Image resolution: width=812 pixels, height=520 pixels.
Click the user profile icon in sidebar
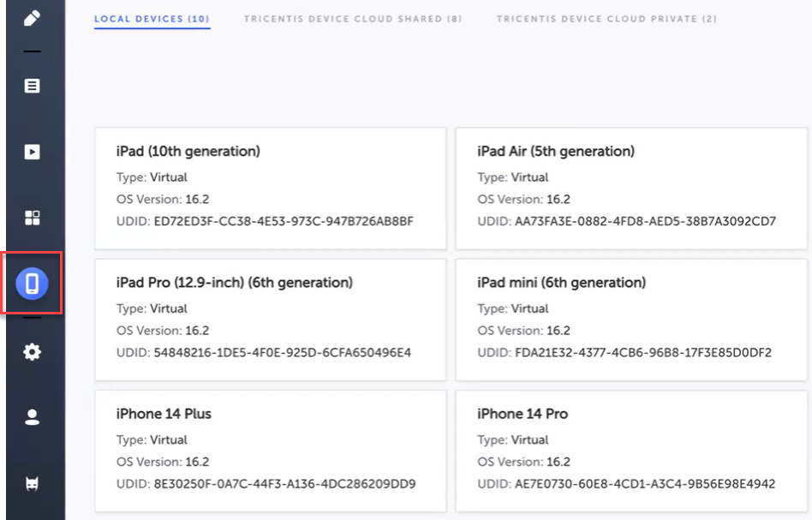click(32, 417)
